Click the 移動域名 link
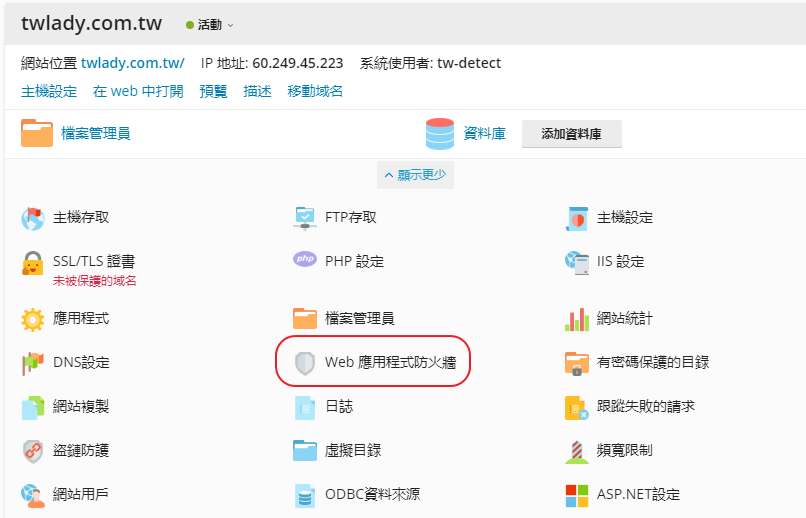The height and width of the screenshot is (518, 806). click(315, 91)
